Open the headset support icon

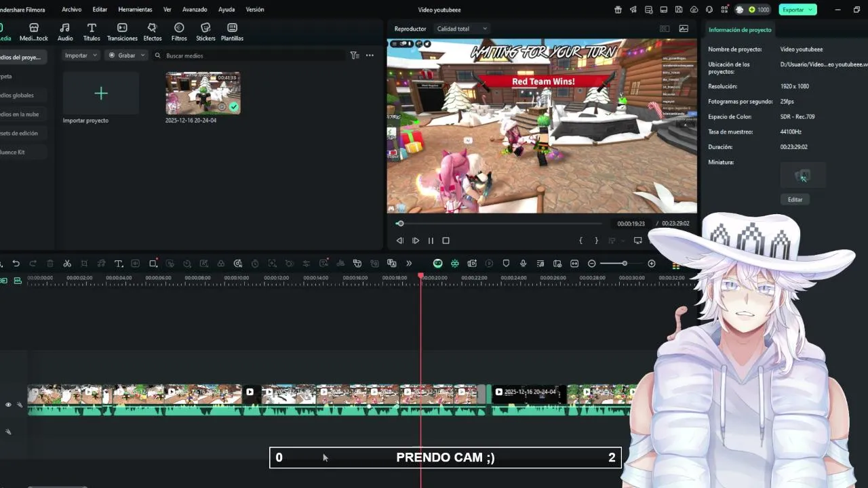click(709, 9)
